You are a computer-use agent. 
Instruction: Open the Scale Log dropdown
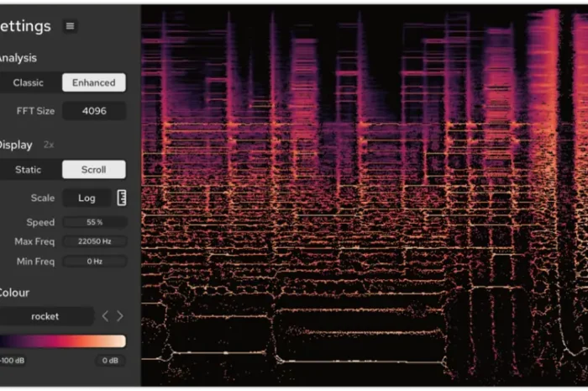click(87, 198)
